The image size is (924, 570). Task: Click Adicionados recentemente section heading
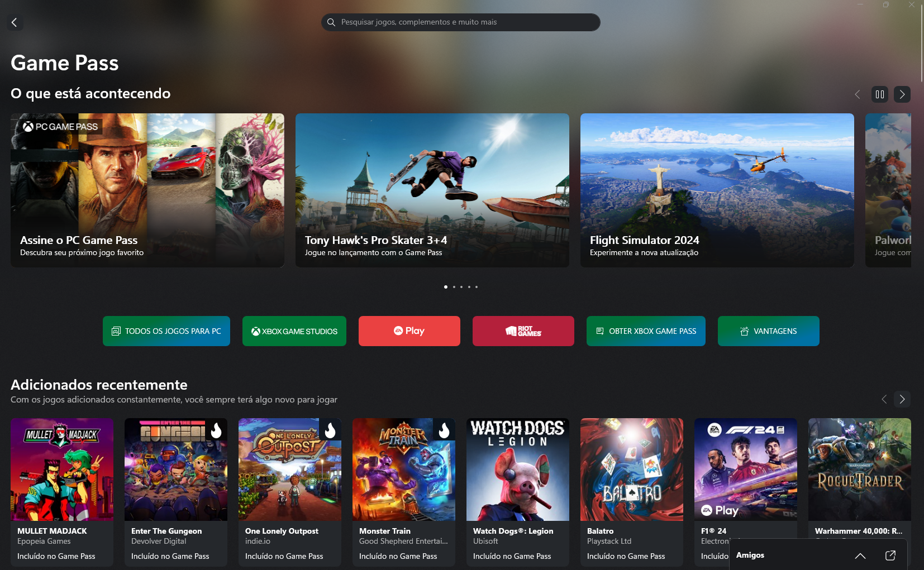[99, 385]
